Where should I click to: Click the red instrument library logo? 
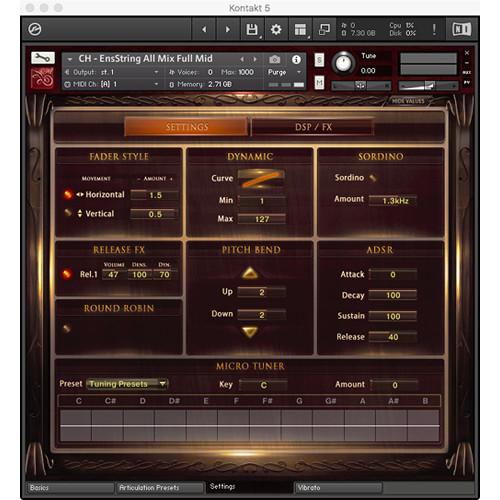[42, 79]
